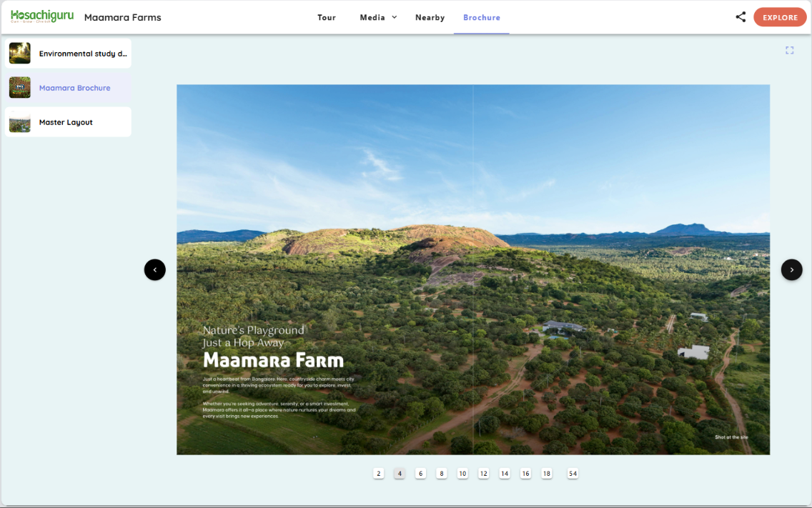812x508 pixels.
Task: Jump to brochure page 18
Action: click(x=546, y=473)
